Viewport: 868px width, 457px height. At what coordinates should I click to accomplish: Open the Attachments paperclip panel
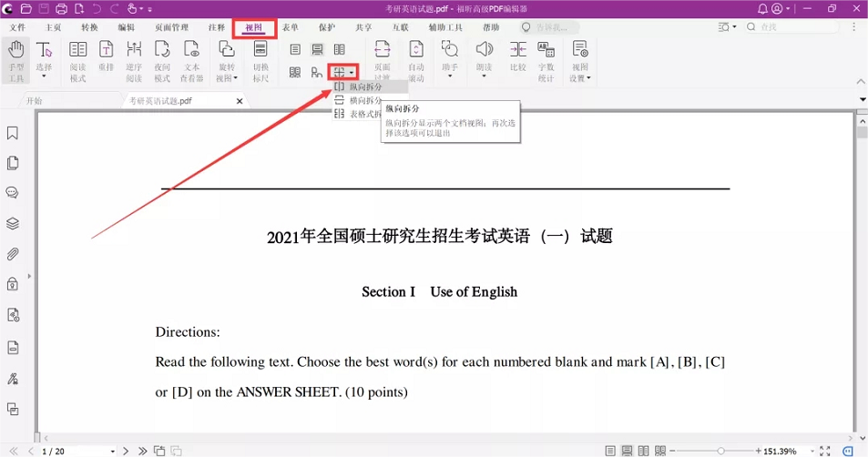point(12,254)
